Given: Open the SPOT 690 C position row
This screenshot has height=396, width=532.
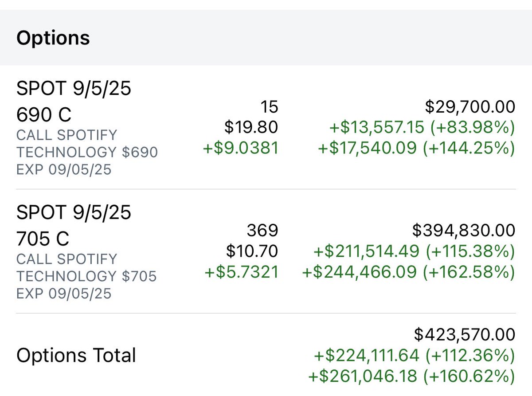Looking at the screenshot, I should [x=266, y=127].
